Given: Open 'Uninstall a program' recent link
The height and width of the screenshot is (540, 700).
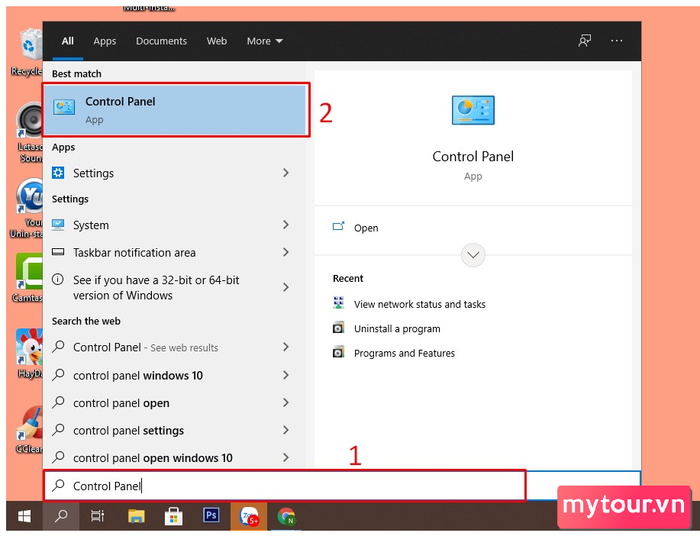Looking at the screenshot, I should pyautogui.click(x=397, y=329).
